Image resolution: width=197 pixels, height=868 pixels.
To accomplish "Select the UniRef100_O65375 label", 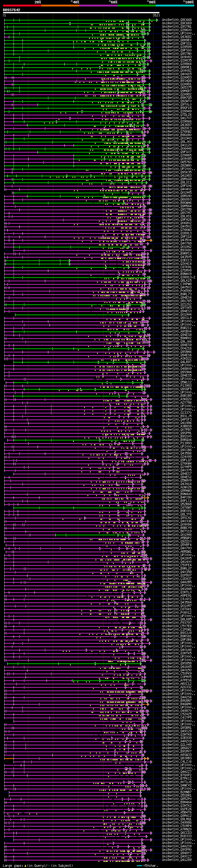I will point(177,88).
